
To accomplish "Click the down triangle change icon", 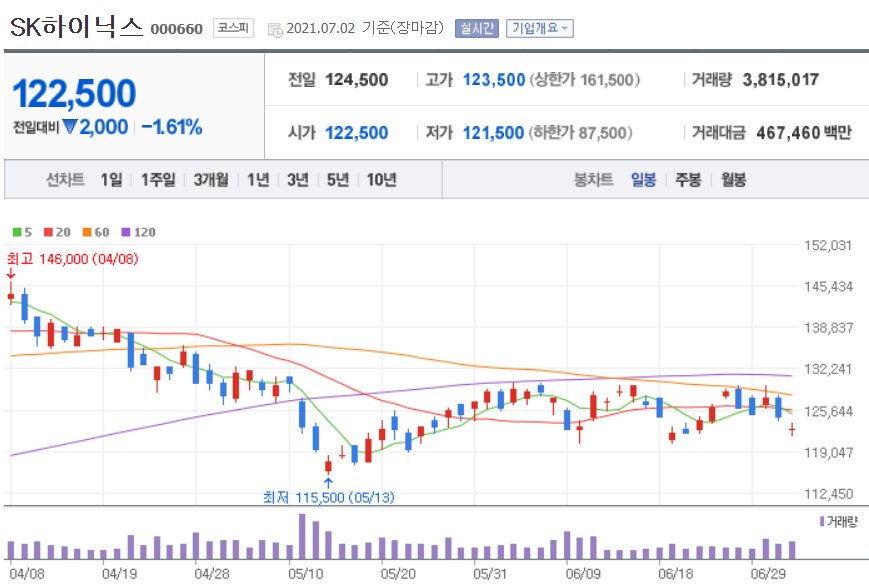I will [x=69, y=127].
